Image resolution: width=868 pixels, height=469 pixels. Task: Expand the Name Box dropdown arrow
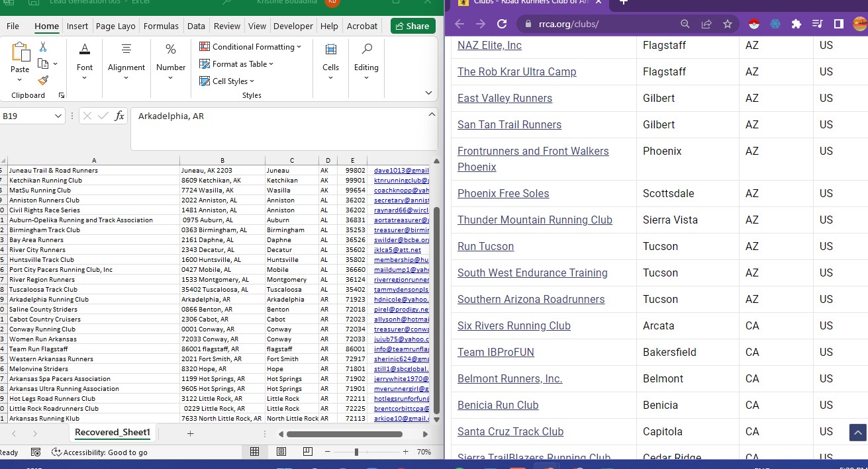57,116
